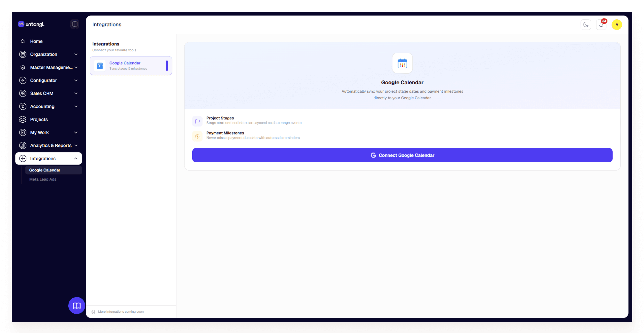Click the large calendar icon in banner
Screen dimensions: 644x333
[402, 63]
